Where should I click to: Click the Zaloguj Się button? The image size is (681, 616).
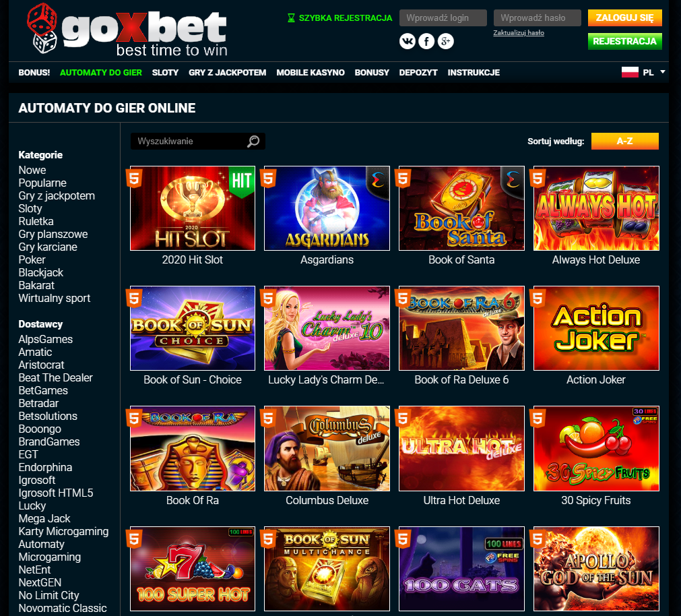coord(624,18)
